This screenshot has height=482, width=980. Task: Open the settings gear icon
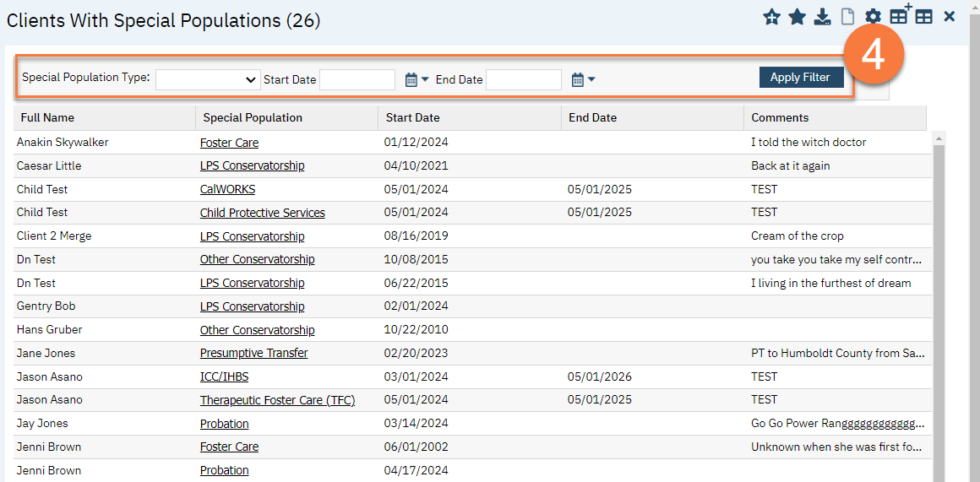click(x=873, y=17)
